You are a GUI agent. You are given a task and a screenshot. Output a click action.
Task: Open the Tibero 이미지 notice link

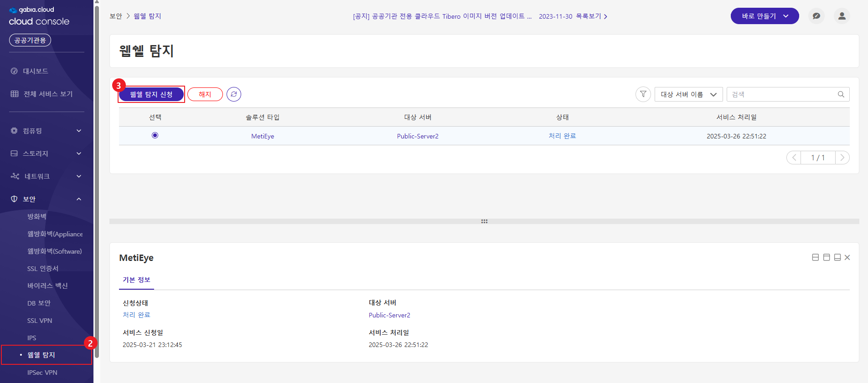coord(442,16)
